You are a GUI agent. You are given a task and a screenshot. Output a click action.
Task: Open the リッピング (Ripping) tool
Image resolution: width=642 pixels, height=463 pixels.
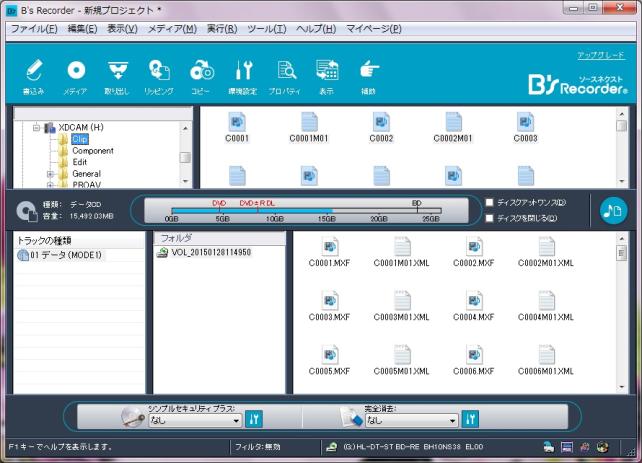click(x=159, y=77)
